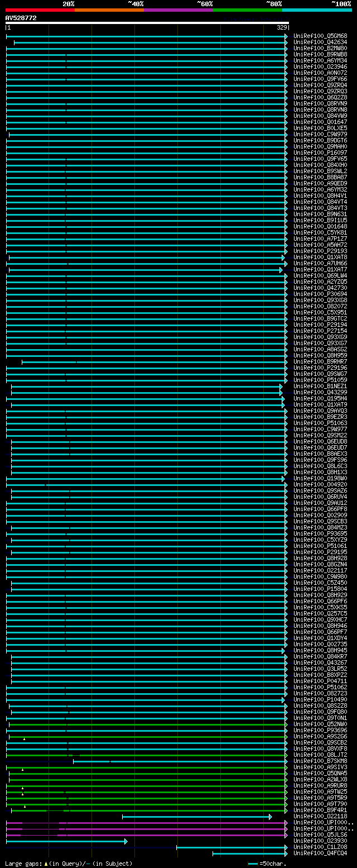357x868 pixels.
Task: Select UniRef100_Q257C5 label
Action: (320, 613)
